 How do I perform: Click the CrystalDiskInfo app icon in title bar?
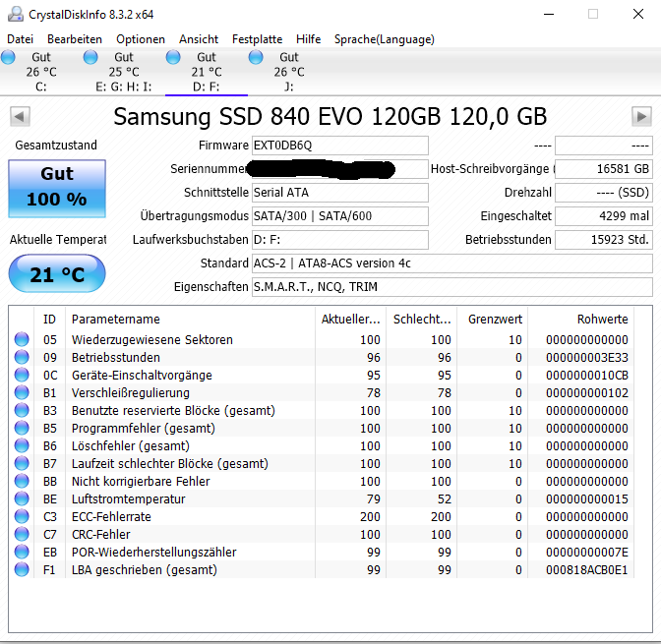point(16,15)
